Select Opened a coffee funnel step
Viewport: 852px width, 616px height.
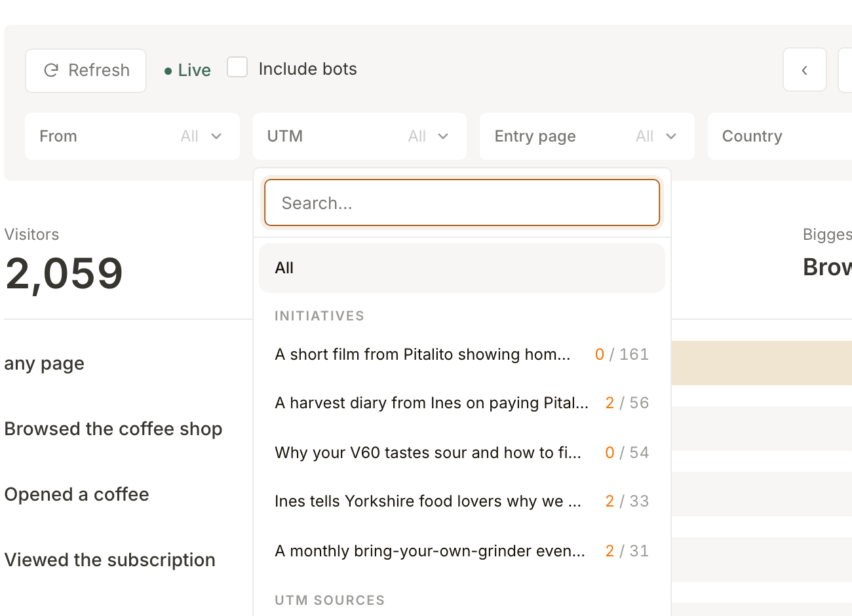pos(77,494)
